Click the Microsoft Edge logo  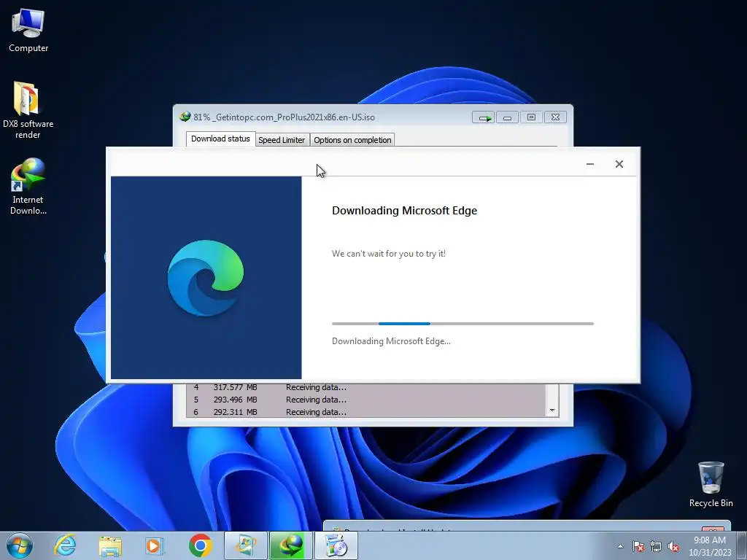point(205,278)
